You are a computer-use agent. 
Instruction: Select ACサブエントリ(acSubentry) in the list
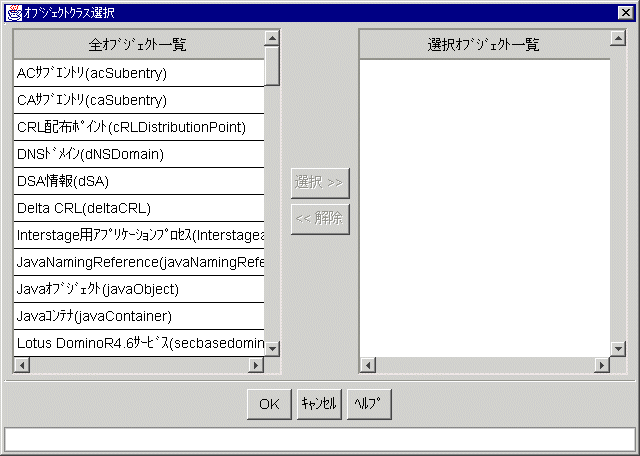point(139,73)
